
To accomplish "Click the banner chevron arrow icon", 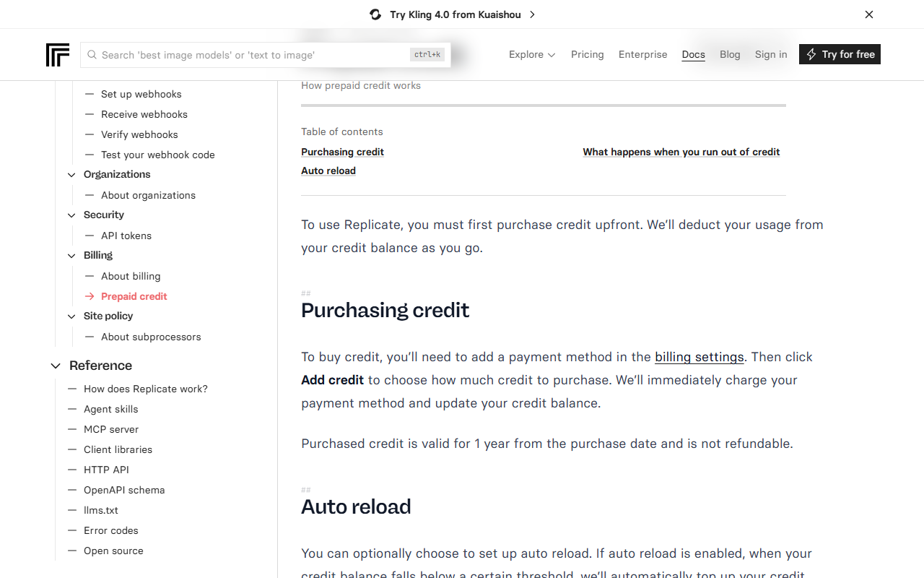I will pyautogui.click(x=532, y=14).
